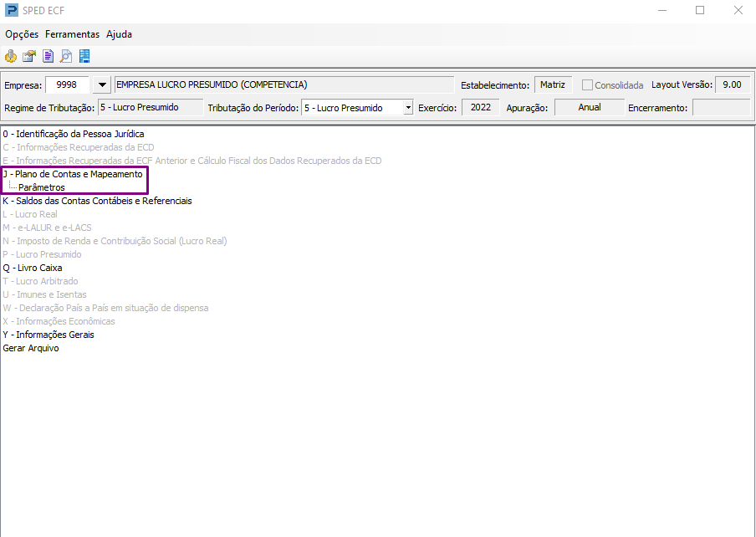Click the text document toolbar icon
The image size is (756, 537).
tap(48, 56)
